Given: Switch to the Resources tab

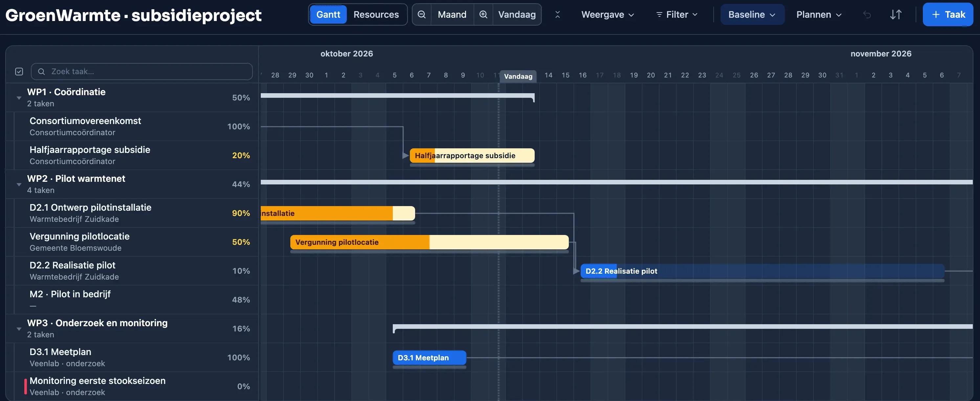Looking at the screenshot, I should click(x=376, y=14).
